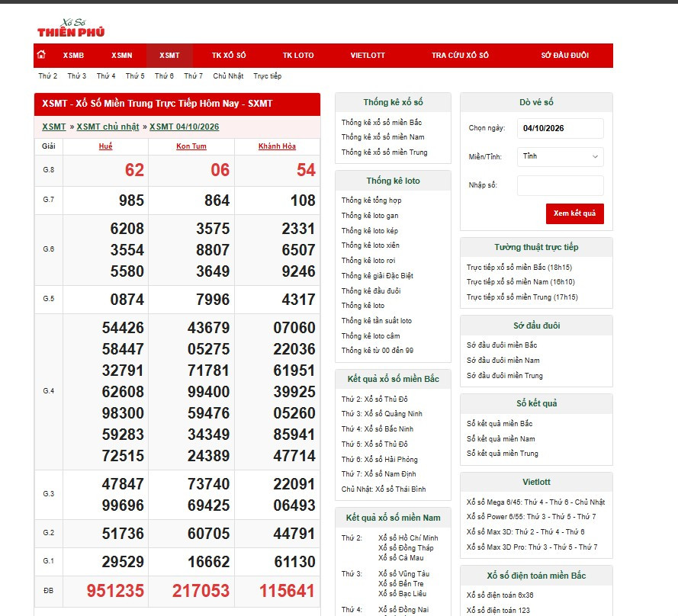Open the TK XỔ SỐ menu
The image size is (678, 616).
(x=229, y=56)
